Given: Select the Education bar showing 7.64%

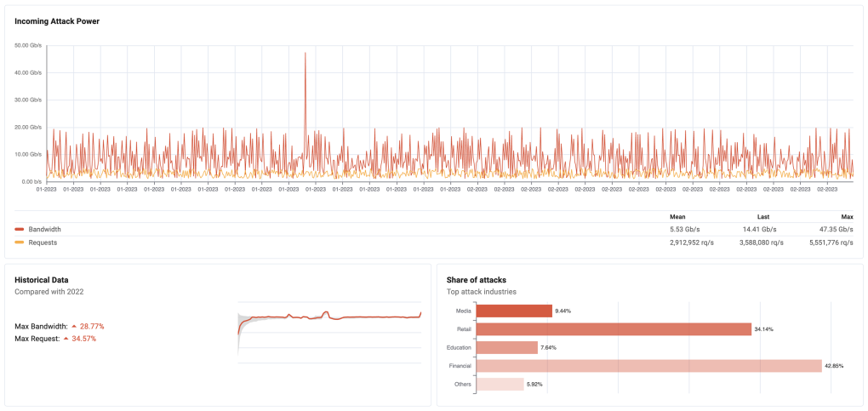Looking at the screenshot, I should tap(507, 347).
